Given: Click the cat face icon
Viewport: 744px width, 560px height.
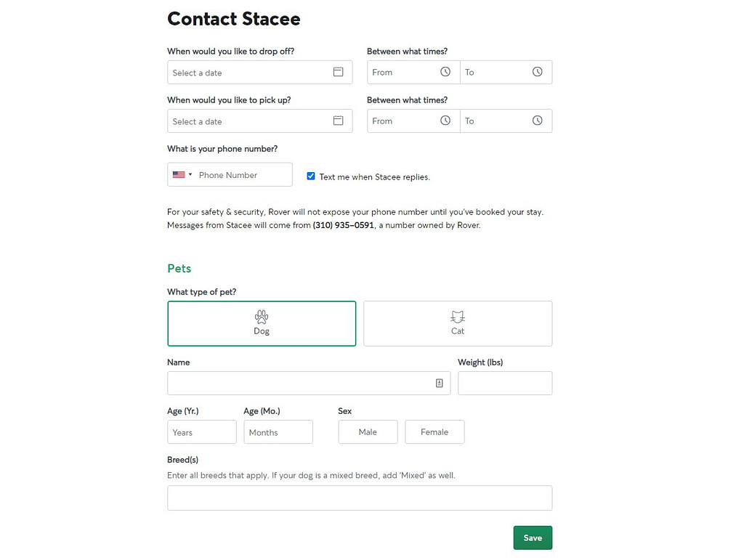Looking at the screenshot, I should point(458,317).
